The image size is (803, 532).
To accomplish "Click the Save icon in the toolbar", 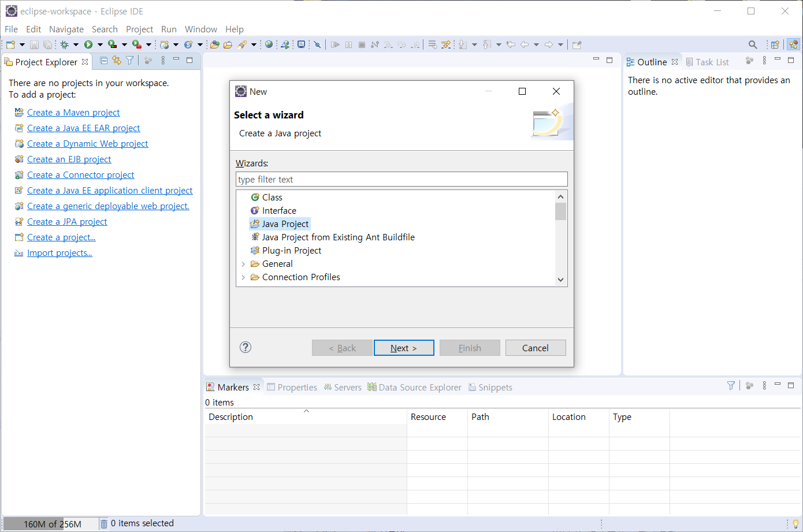I will click(x=34, y=44).
